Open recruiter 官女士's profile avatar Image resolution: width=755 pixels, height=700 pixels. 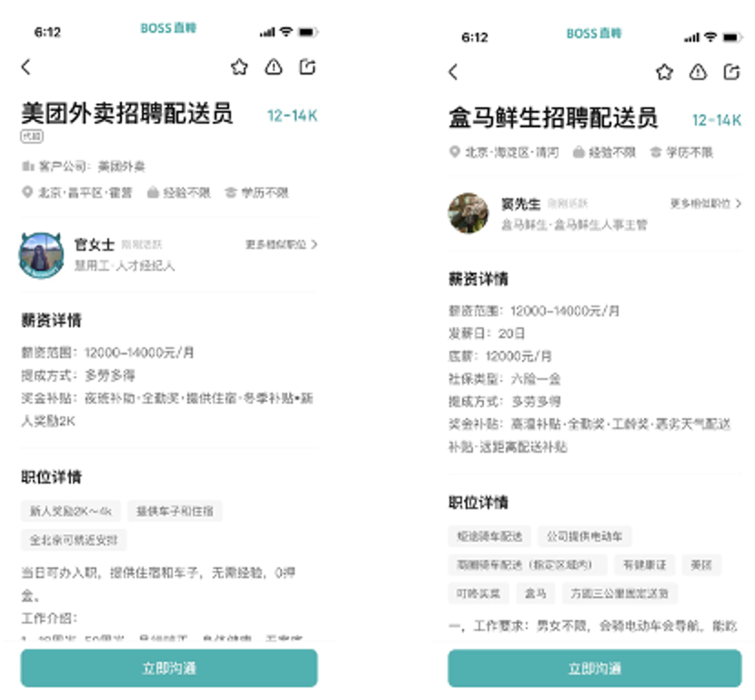(x=39, y=255)
